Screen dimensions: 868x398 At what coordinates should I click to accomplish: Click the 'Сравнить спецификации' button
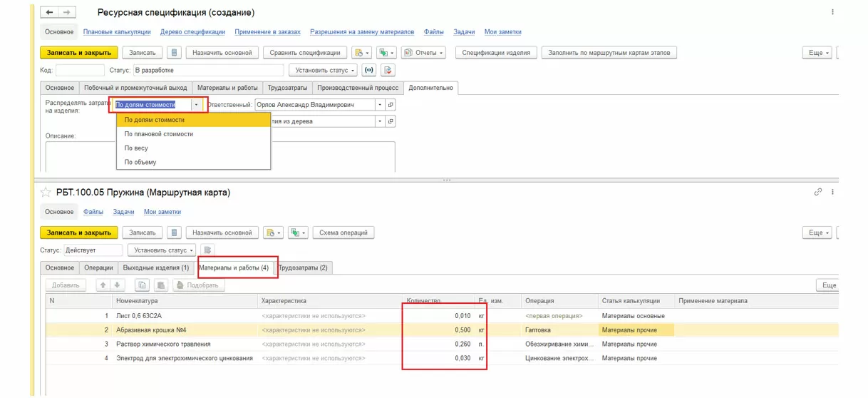tap(304, 53)
